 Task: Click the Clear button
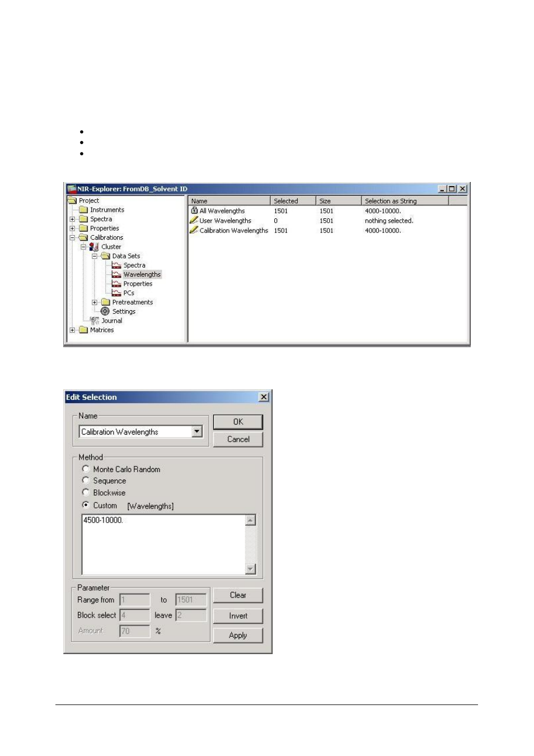(x=238, y=595)
